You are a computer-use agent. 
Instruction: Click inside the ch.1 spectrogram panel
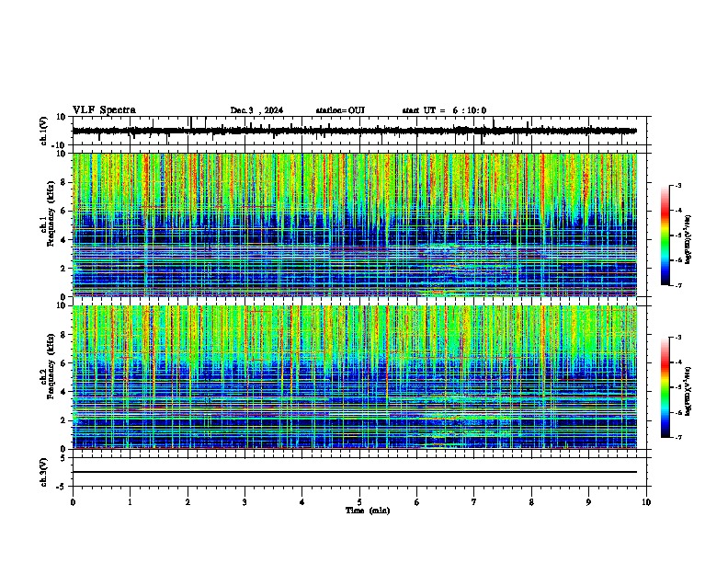355,224
